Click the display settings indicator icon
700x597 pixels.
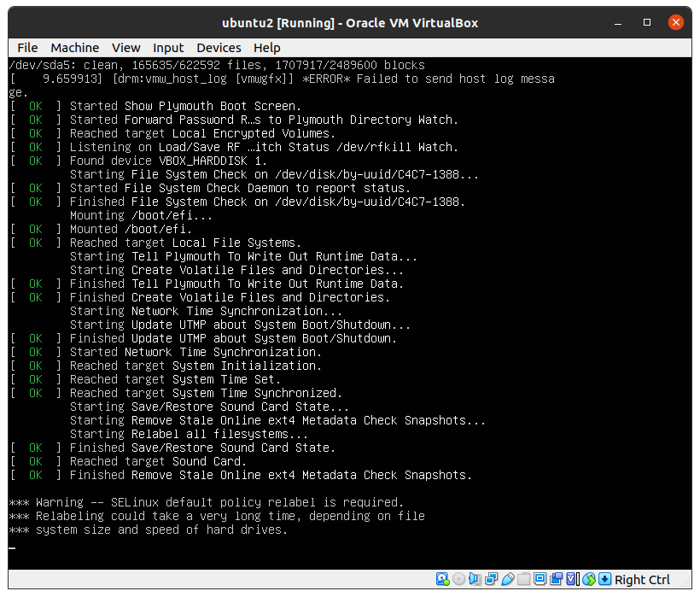click(x=540, y=579)
